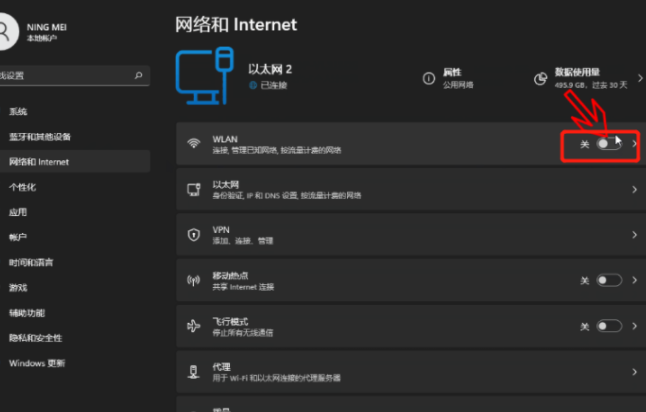
Task: Click the settings search field
Action: point(70,75)
